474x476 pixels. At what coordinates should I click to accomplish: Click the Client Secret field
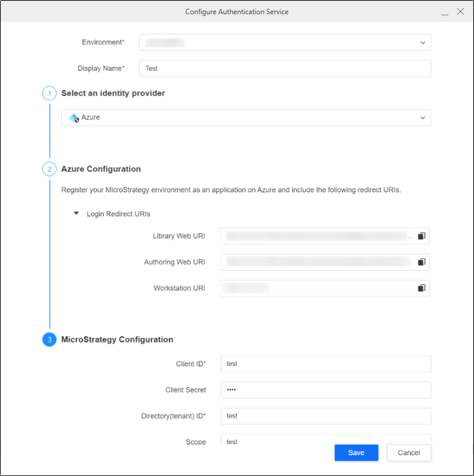[x=326, y=390]
